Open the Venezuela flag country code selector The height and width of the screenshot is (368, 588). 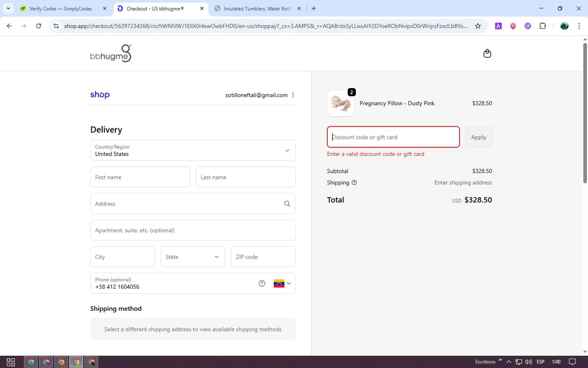click(x=282, y=283)
